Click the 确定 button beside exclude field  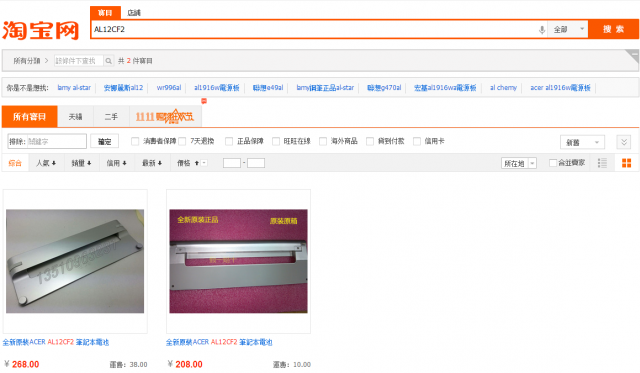tap(104, 141)
